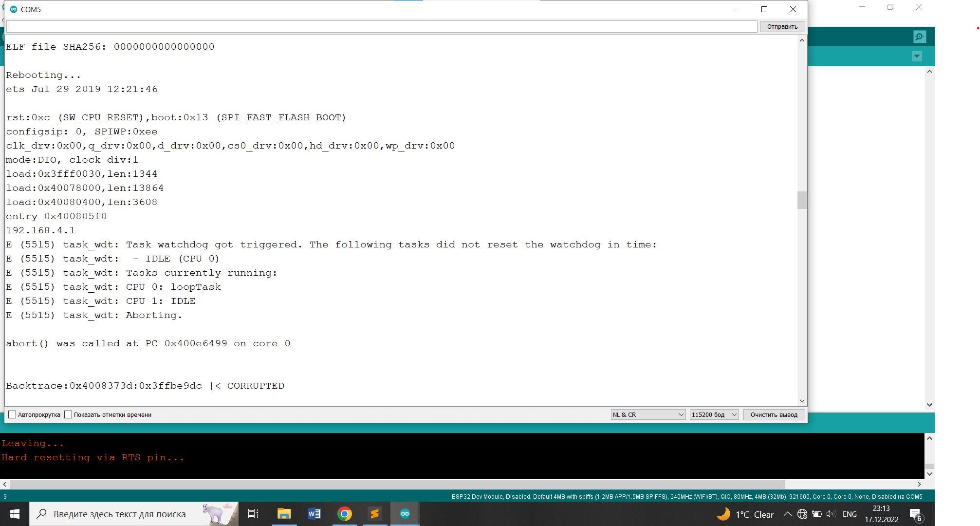Click the serial output vertical scrollbar thumb
The height and width of the screenshot is (526, 980).
tap(802, 200)
